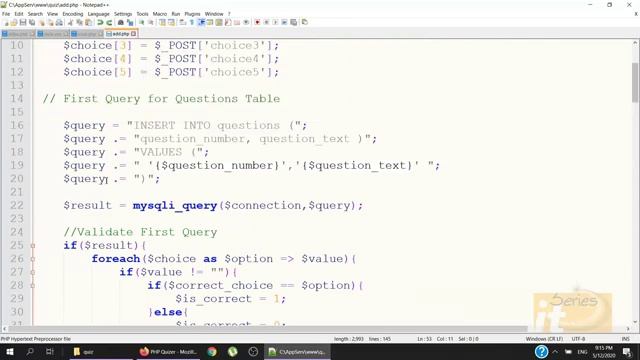Click the UTF-8 encoding status entry
This screenshot has width=640, height=360.
pos(578,339)
